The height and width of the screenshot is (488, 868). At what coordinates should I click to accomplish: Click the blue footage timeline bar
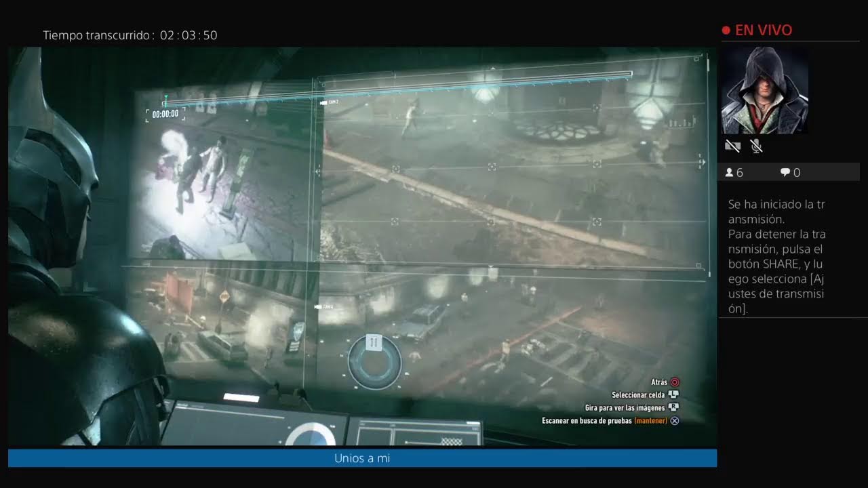point(397,89)
